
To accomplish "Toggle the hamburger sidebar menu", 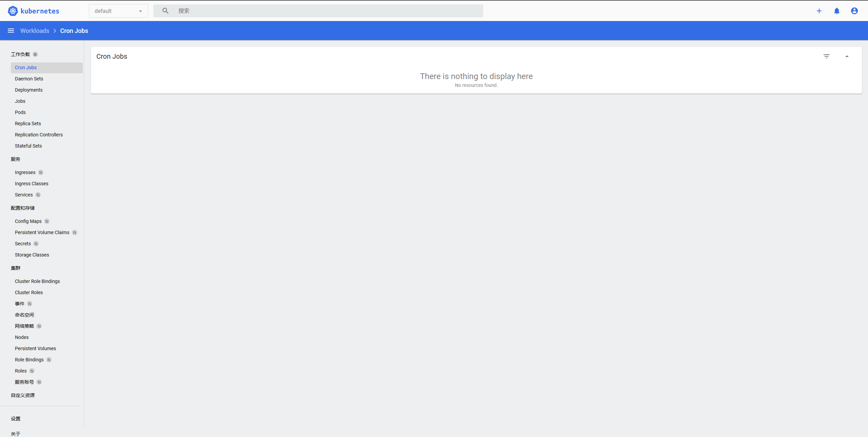I will pos(11,31).
